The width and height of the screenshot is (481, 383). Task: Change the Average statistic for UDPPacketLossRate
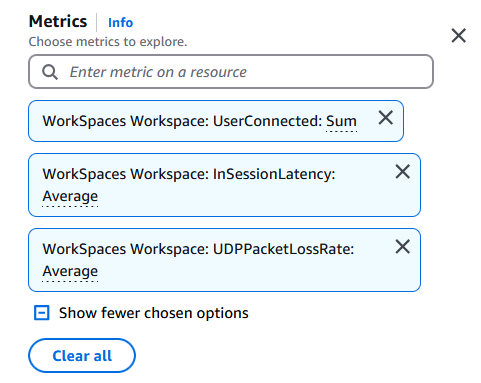[x=70, y=271]
